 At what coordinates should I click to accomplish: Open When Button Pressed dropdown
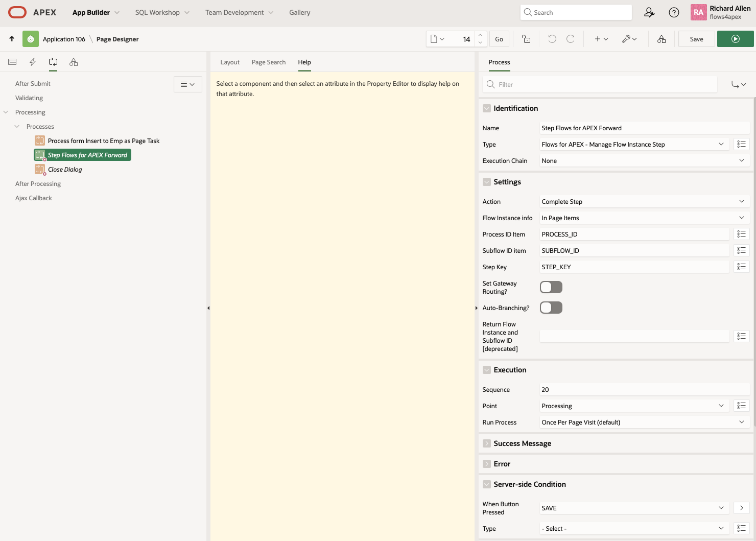(634, 508)
